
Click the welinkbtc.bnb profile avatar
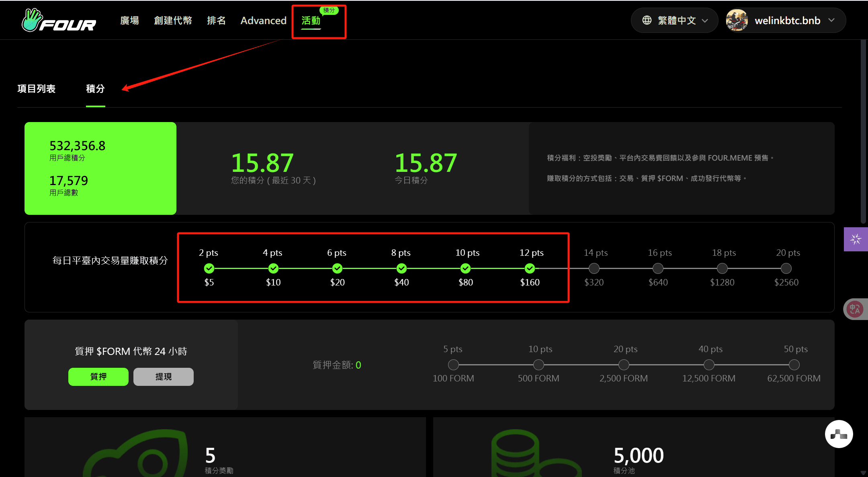coord(737,20)
